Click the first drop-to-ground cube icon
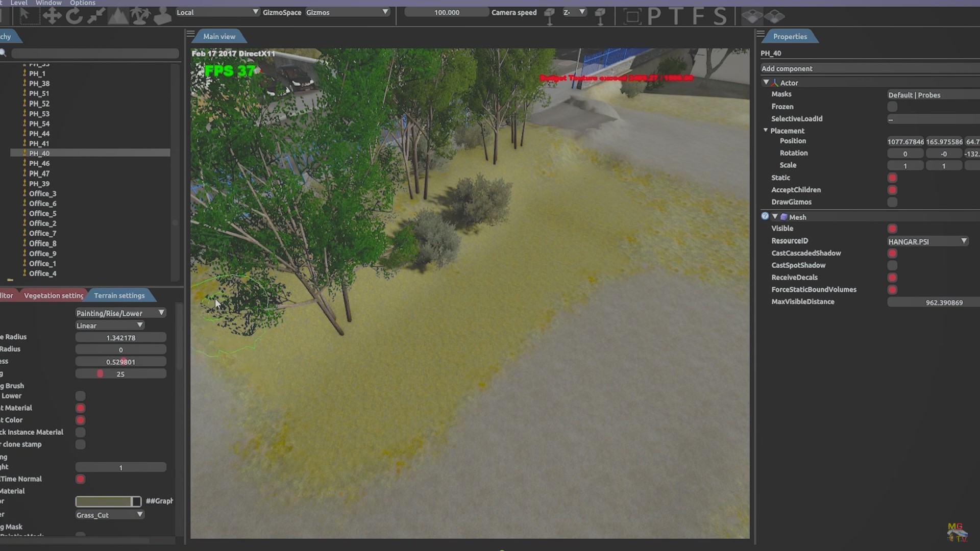980x551 pixels. [550, 16]
